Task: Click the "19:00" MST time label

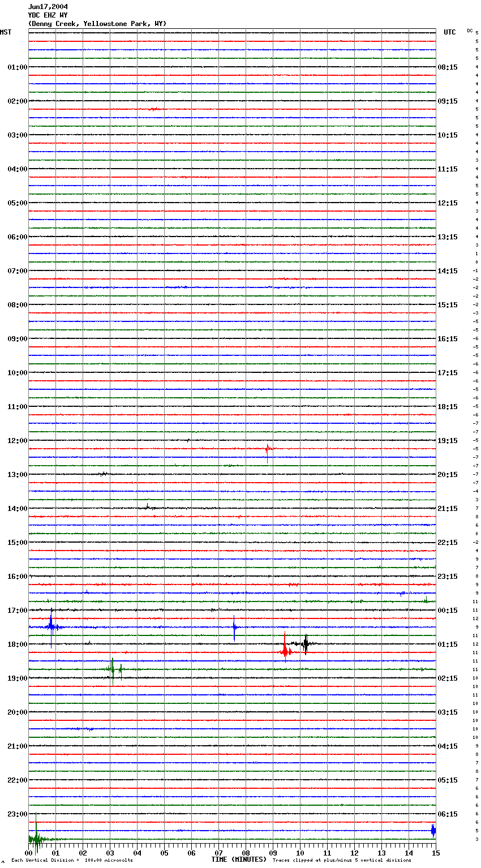Action: pos(18,678)
